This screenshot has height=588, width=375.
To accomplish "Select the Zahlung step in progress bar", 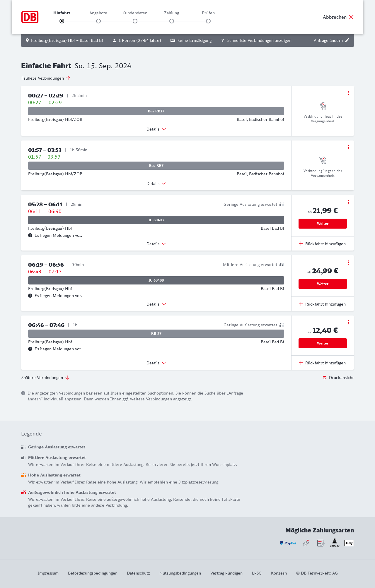I will coord(172,21).
